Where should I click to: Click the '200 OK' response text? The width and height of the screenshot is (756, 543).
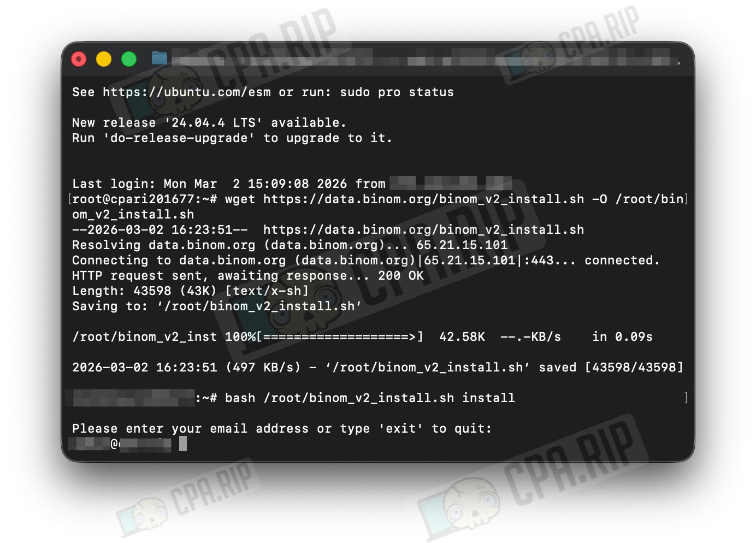[x=401, y=276]
